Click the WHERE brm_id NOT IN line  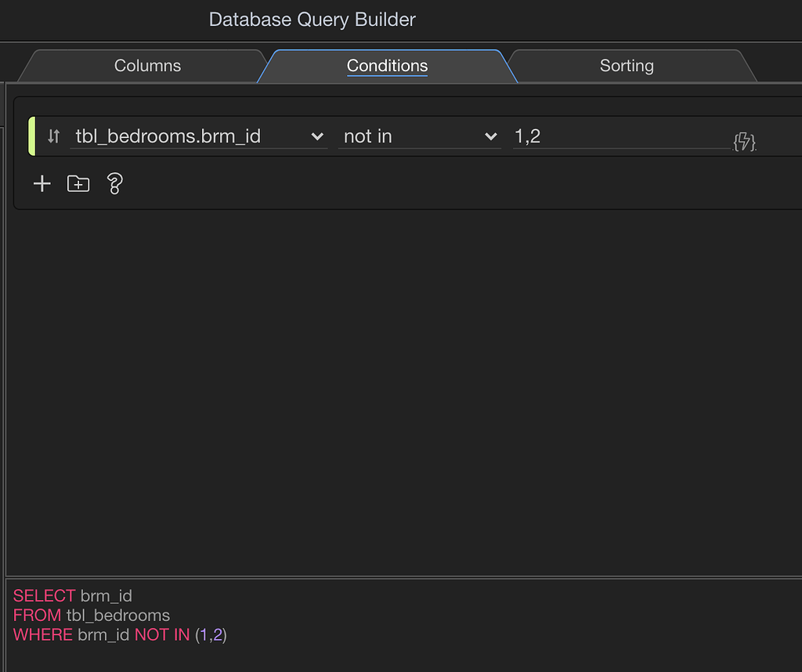[120, 634]
